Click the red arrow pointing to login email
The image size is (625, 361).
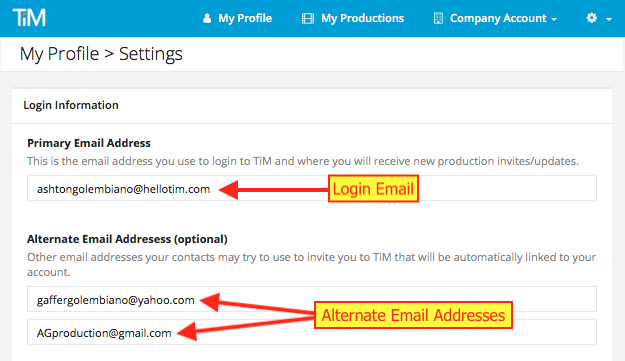pyautogui.click(x=273, y=189)
